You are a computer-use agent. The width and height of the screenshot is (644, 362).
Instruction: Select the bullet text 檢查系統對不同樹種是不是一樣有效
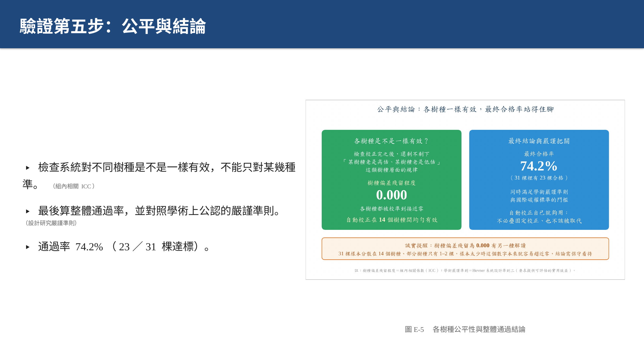[124, 167]
